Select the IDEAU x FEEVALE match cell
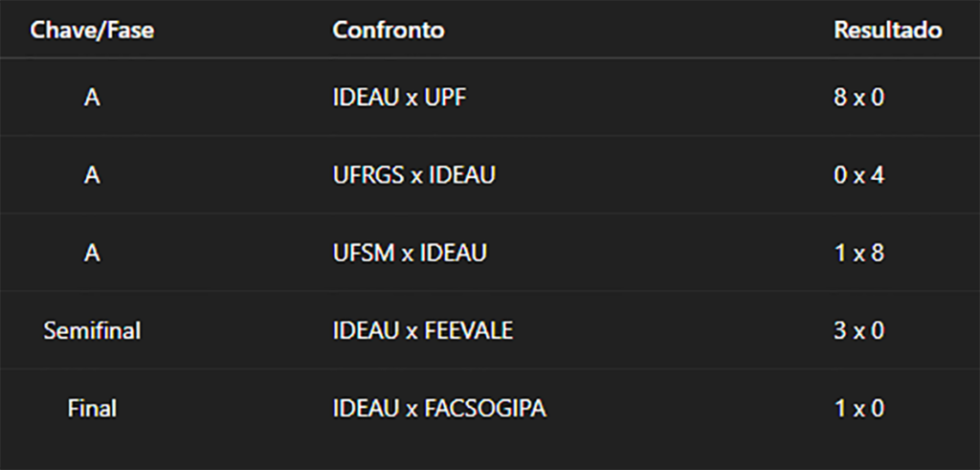The height and width of the screenshot is (470, 980). pyautogui.click(x=422, y=330)
